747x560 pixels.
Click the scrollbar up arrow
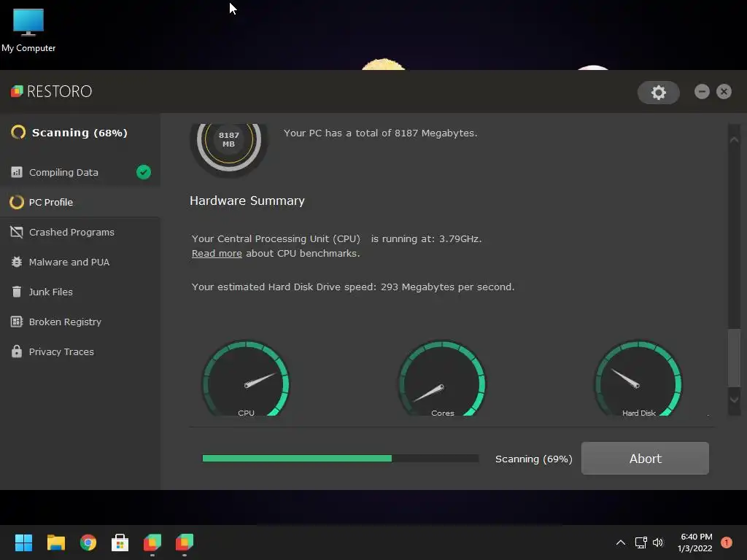pyautogui.click(x=734, y=139)
